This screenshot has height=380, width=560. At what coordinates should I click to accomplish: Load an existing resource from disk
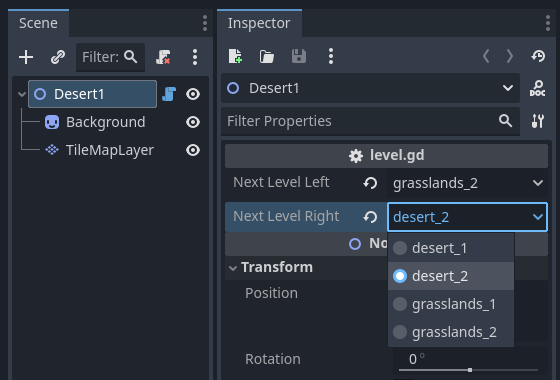[266, 56]
